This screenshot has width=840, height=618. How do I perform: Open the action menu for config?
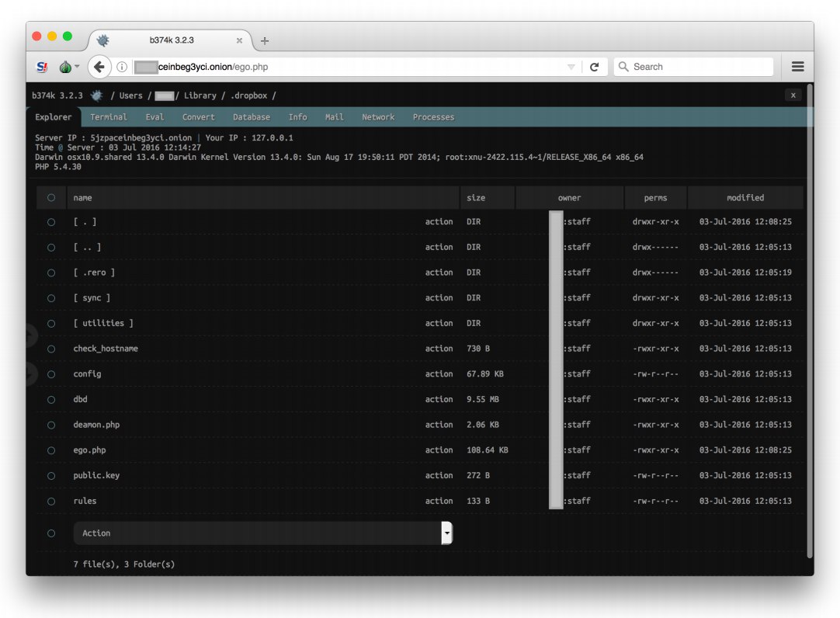pos(439,373)
